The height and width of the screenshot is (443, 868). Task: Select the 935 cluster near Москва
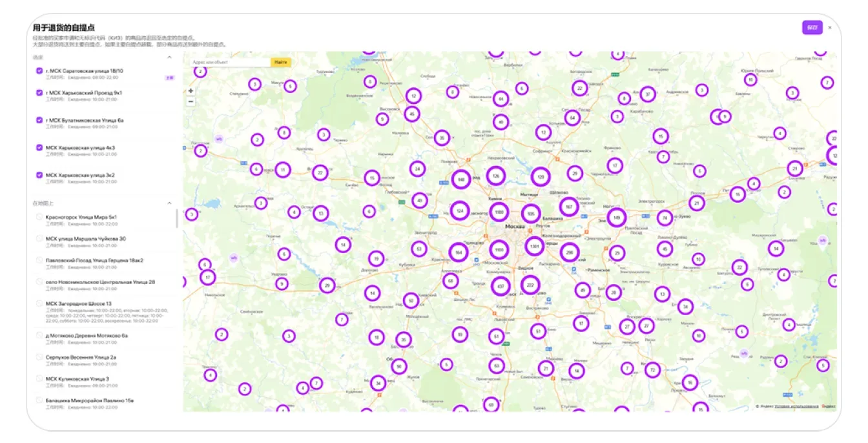(530, 213)
